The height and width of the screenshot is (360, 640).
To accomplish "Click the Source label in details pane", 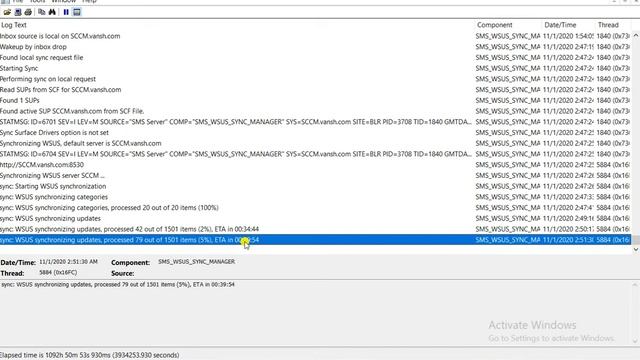I will [x=122, y=273].
